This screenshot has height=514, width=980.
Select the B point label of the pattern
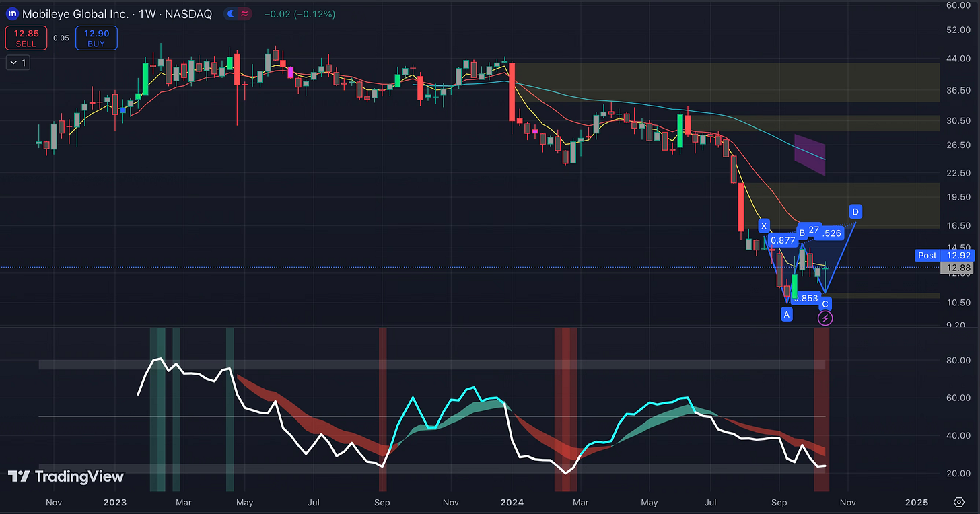[802, 233]
